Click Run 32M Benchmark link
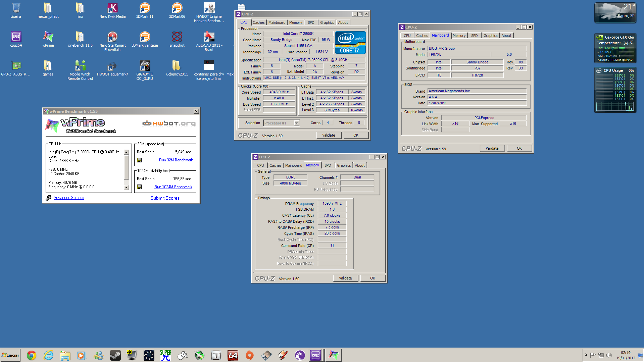 click(176, 160)
